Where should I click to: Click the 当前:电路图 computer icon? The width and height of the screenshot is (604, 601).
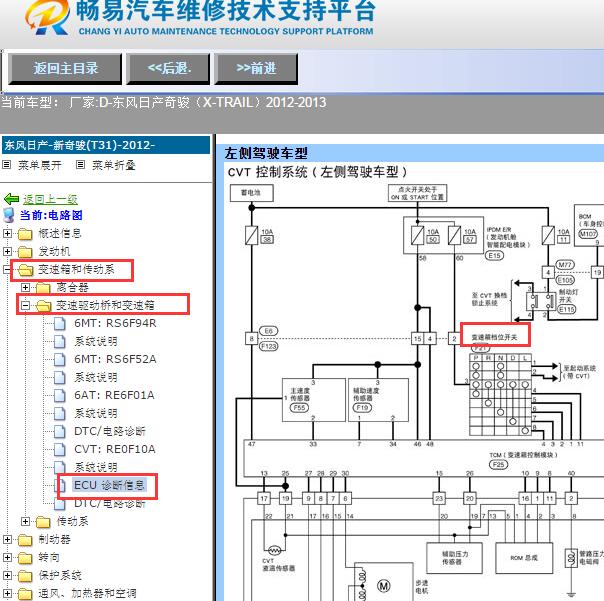point(9,215)
